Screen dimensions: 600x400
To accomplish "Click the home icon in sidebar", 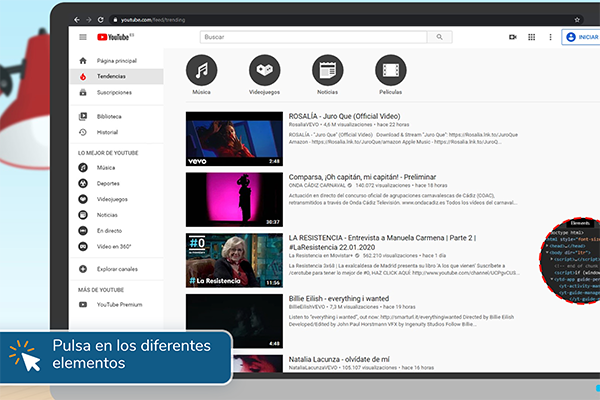I will click(x=83, y=61).
